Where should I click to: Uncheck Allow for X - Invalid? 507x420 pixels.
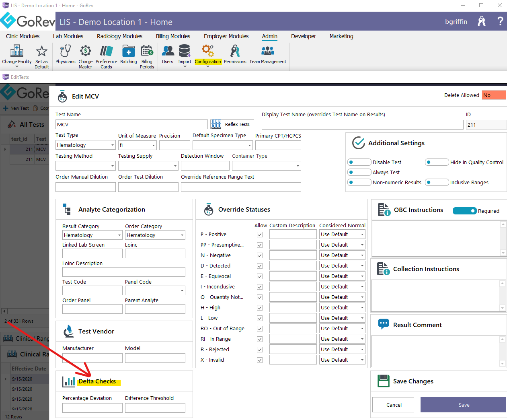(x=260, y=360)
